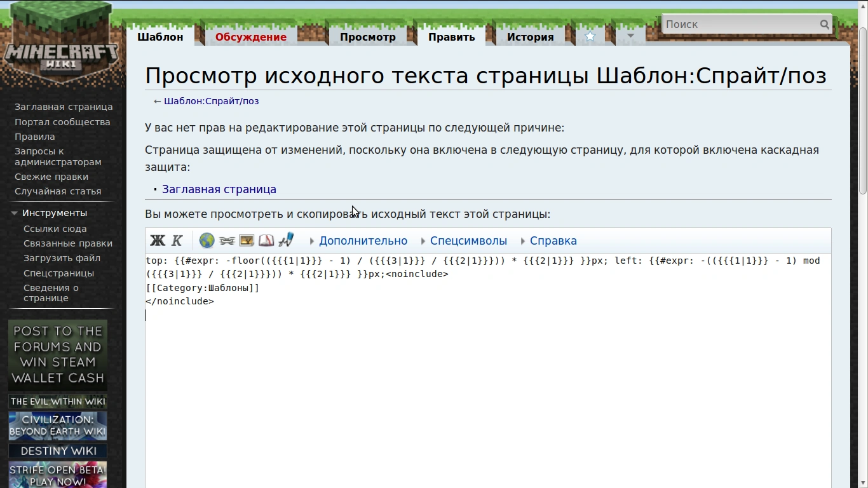Open the more actions dropdown arrow tab
Image resolution: width=868 pixels, height=488 pixels.
tap(630, 36)
